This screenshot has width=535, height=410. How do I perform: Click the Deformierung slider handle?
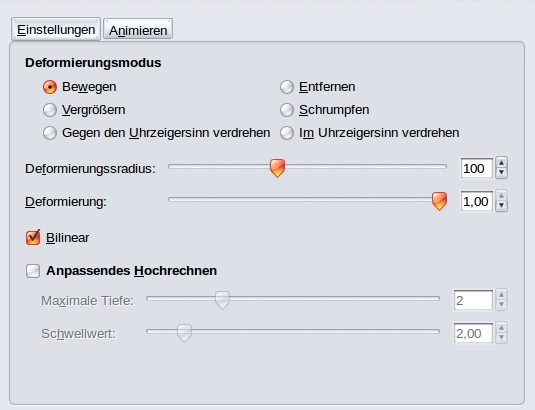tap(439, 201)
